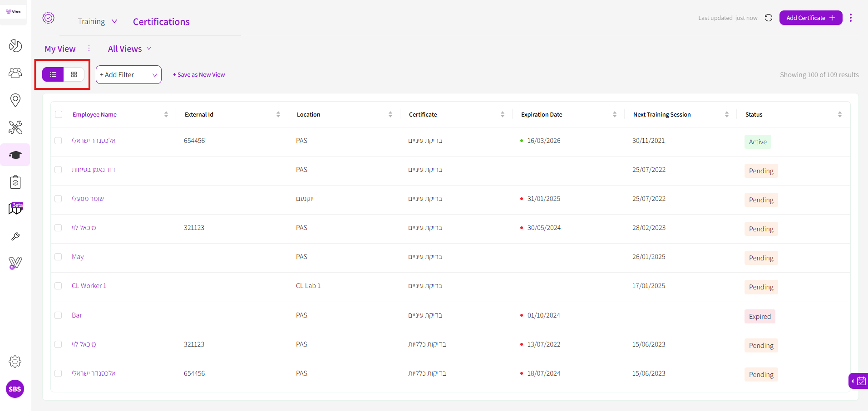Check the row with expiration 30/05/2024

pos(58,228)
